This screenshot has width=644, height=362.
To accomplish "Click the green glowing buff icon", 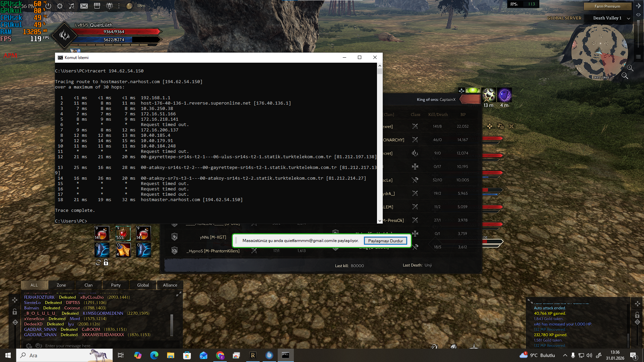I will click(473, 90).
